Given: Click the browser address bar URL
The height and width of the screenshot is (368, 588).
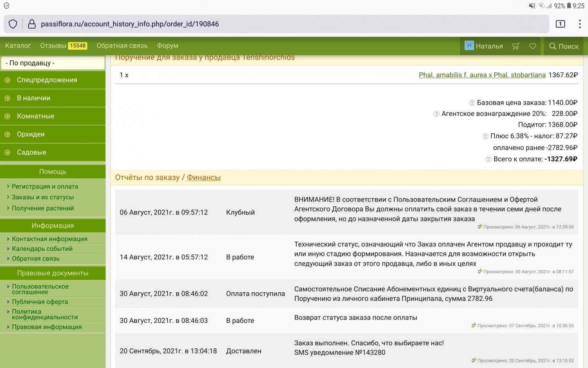Looking at the screenshot, I should tap(130, 24).
